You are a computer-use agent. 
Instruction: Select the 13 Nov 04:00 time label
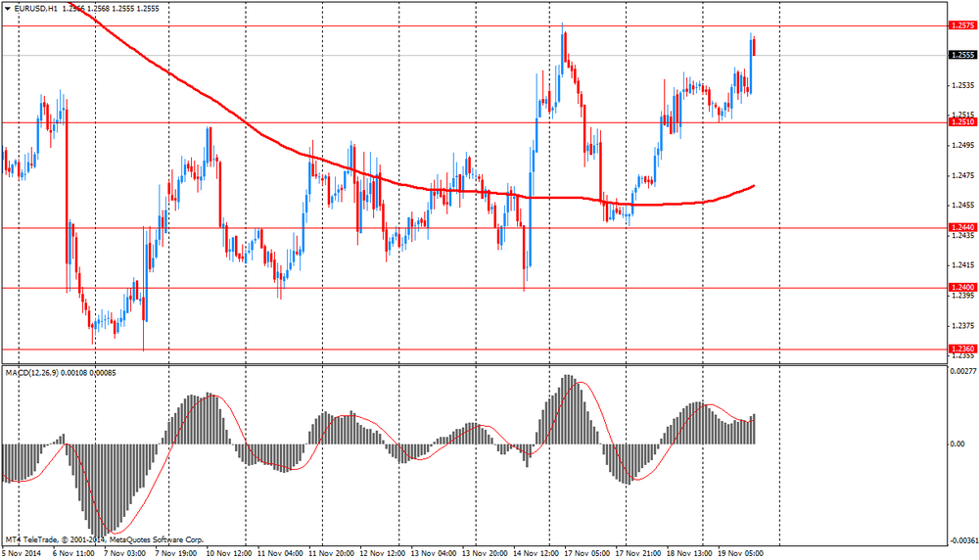(434, 553)
